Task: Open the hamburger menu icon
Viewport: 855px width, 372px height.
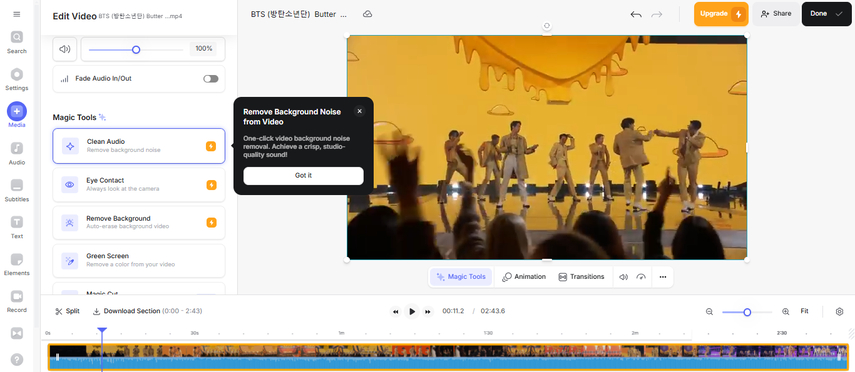Action: 16,14
